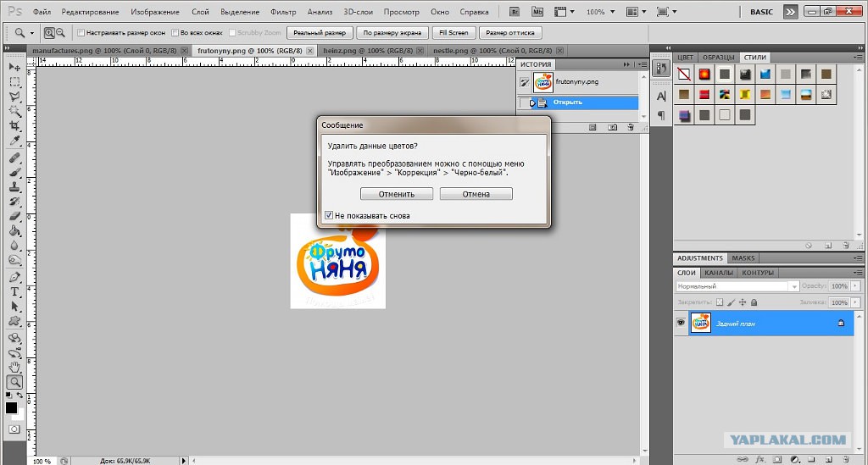Screen dimensions: 868x465
Task: Swap foreground and background colors
Action: pyautogui.click(x=20, y=395)
